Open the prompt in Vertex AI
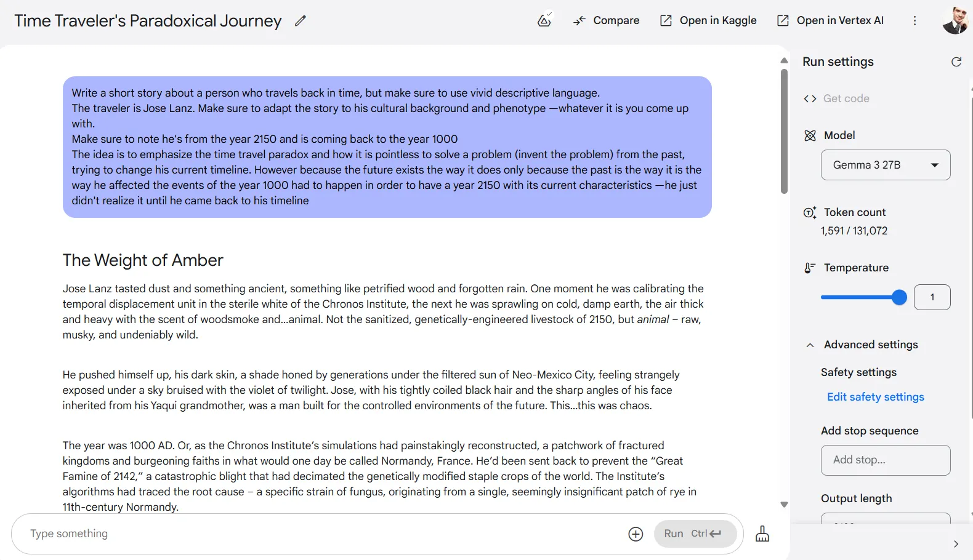The image size is (973, 560). (830, 21)
